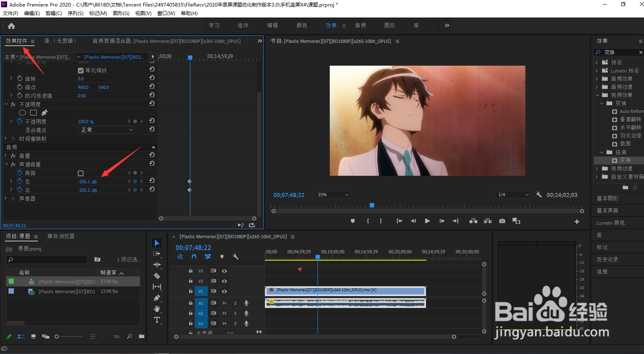Toggle track lock for V2
The height and width of the screenshot is (354, 644).
click(x=190, y=281)
